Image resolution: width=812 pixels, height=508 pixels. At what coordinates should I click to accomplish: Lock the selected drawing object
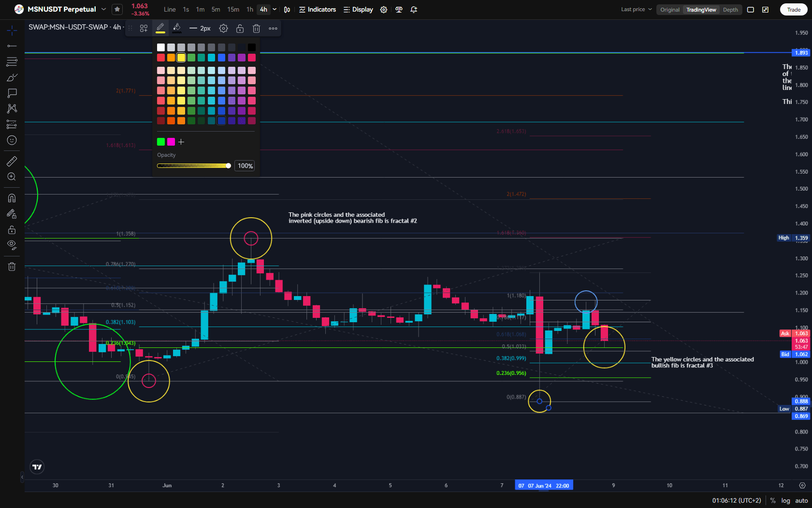coord(240,29)
